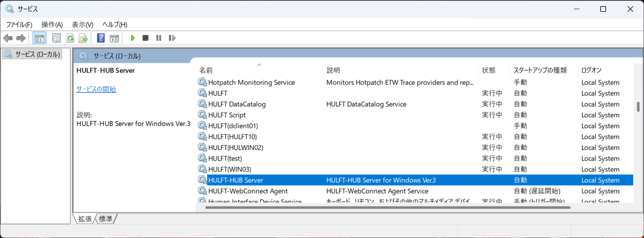Open the ヘルプ(H) menu
This screenshot has width=644, height=238.
pyautogui.click(x=115, y=24)
